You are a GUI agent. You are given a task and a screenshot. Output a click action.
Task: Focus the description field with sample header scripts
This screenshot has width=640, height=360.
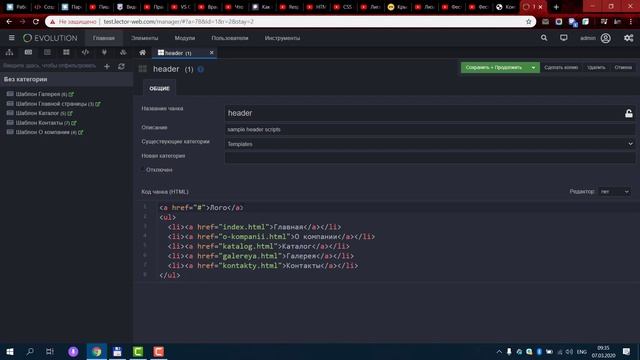430,129
